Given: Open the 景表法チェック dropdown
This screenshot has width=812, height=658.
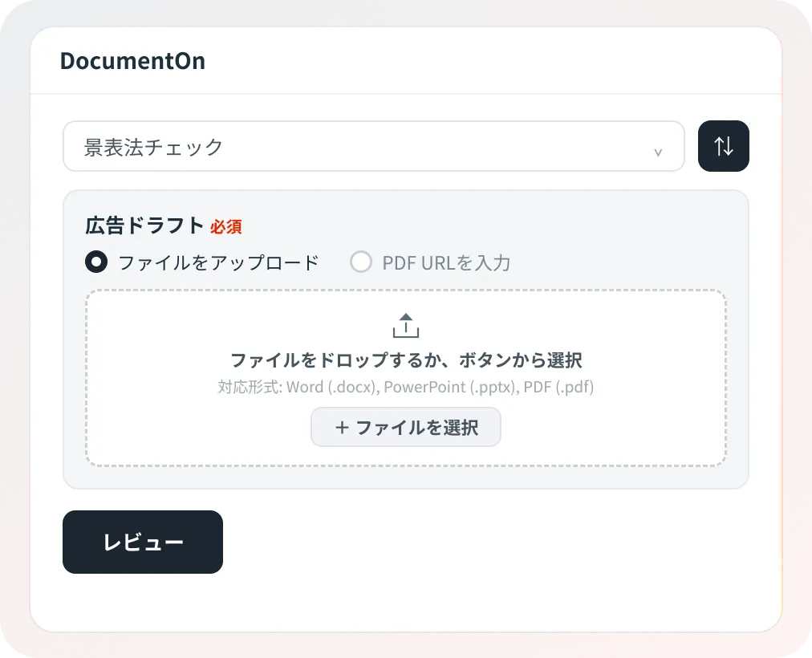Looking at the screenshot, I should 373,147.
